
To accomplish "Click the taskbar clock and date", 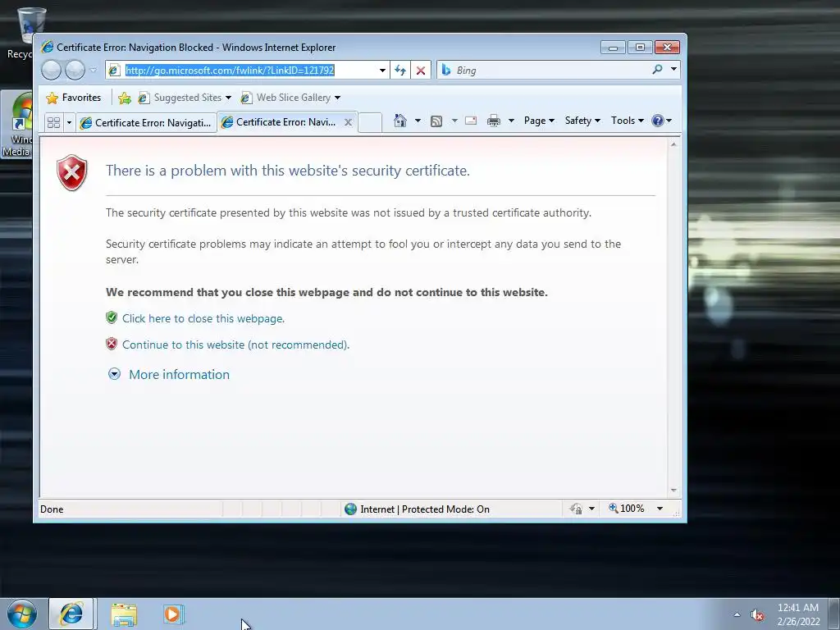I will pos(798,614).
